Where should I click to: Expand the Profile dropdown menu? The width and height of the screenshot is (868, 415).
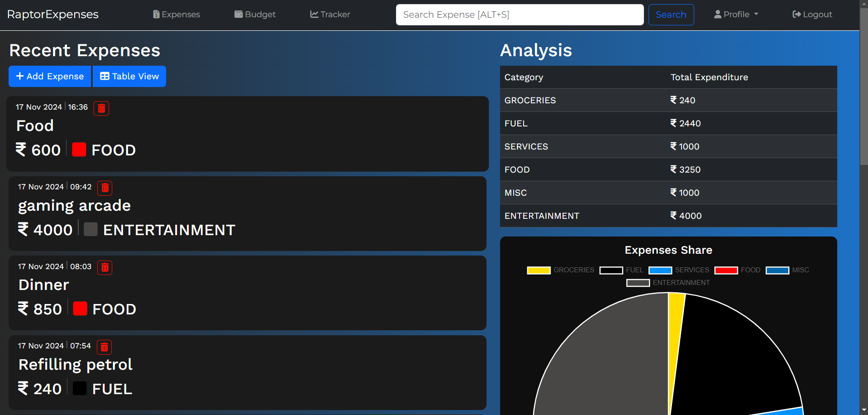pyautogui.click(x=736, y=14)
